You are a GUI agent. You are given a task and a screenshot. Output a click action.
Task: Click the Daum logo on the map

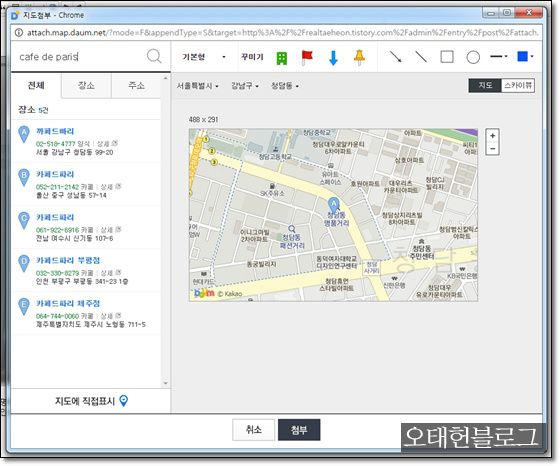(204, 293)
